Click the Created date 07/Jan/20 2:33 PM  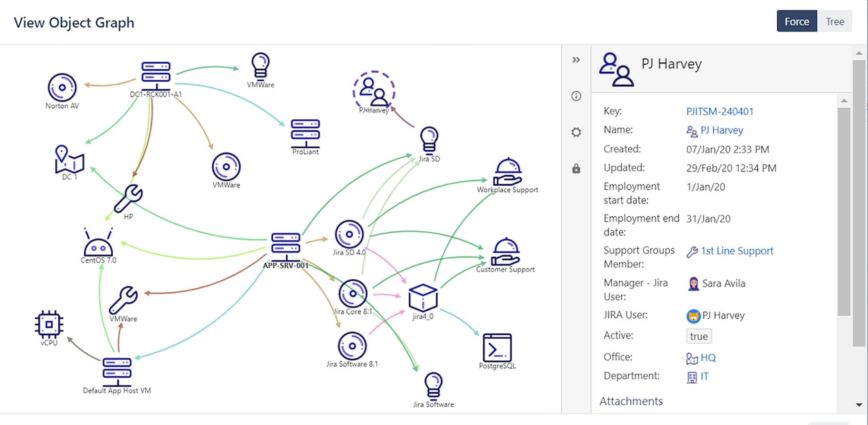pos(727,149)
